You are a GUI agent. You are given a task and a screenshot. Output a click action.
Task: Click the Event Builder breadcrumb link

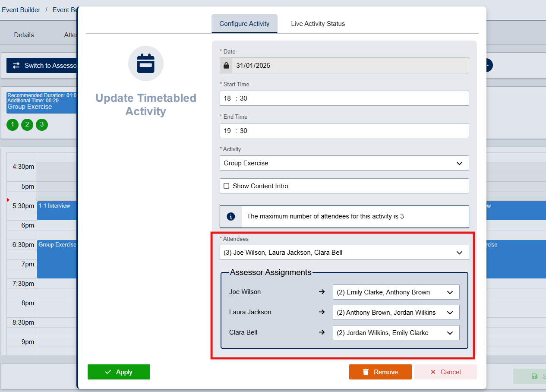coord(21,9)
